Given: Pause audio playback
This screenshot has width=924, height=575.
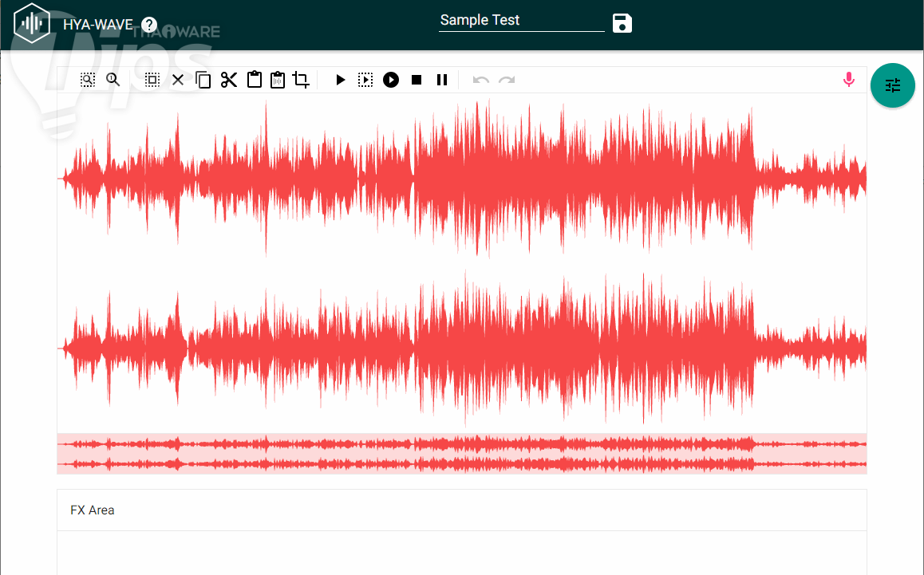Looking at the screenshot, I should click(x=442, y=80).
